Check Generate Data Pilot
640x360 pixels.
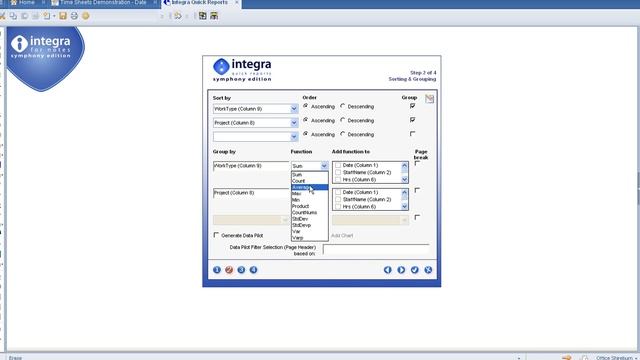click(x=216, y=235)
